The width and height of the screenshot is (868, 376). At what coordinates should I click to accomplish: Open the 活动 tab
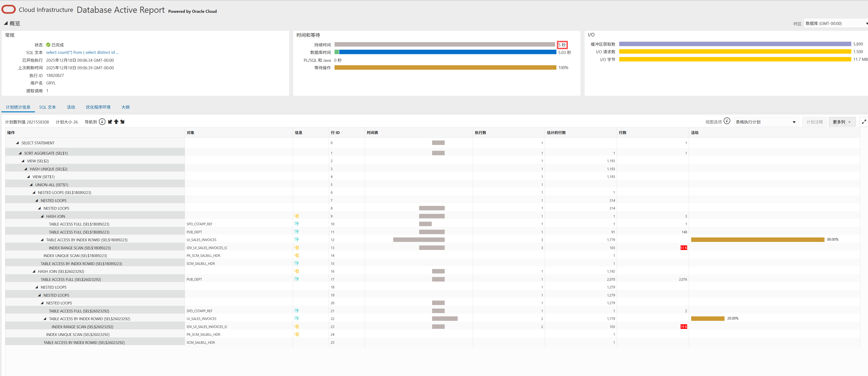(x=71, y=107)
